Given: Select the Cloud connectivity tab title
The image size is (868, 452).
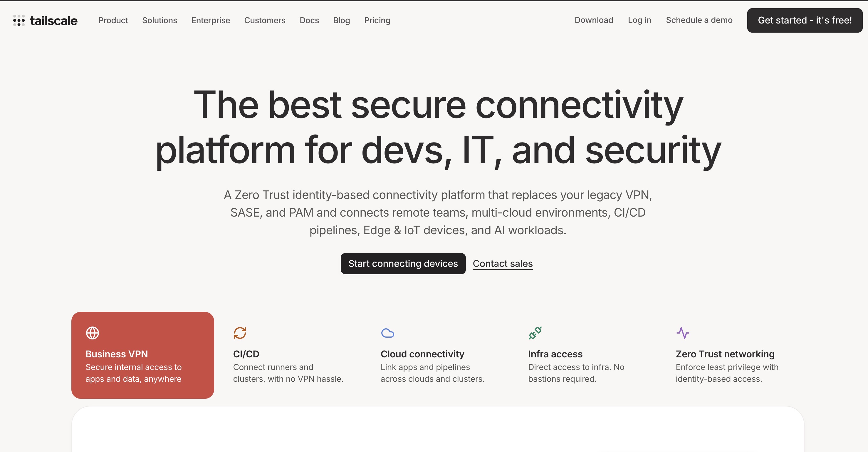Looking at the screenshot, I should pos(422,354).
